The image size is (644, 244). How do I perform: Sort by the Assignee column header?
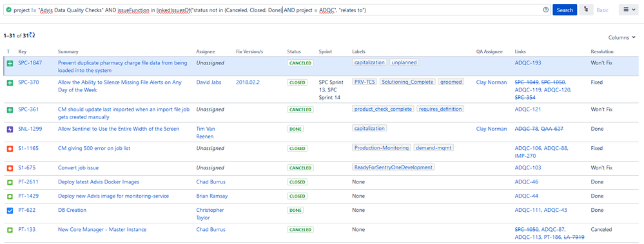[x=206, y=52]
